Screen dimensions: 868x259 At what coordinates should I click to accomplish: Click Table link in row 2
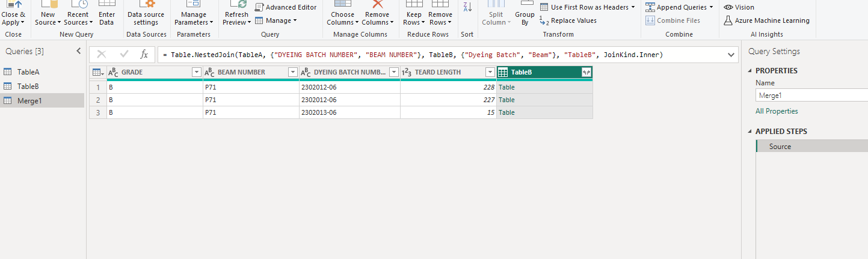click(x=506, y=100)
